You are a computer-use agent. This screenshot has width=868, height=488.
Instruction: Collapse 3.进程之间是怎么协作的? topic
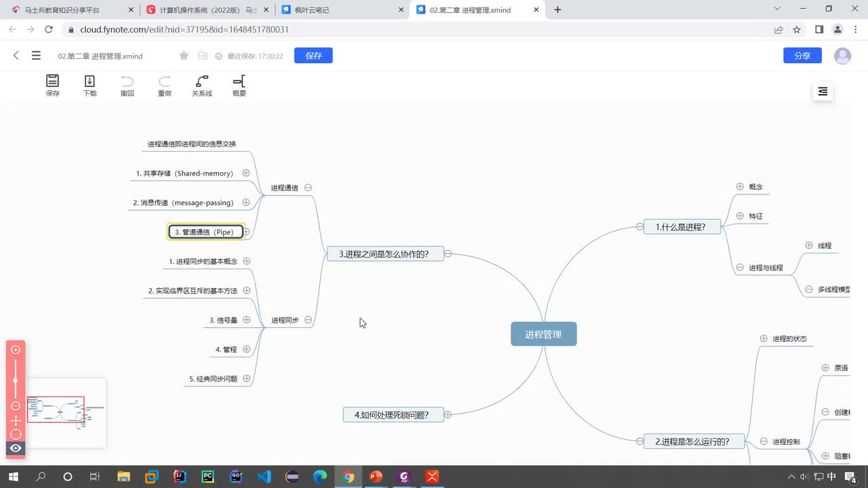448,254
